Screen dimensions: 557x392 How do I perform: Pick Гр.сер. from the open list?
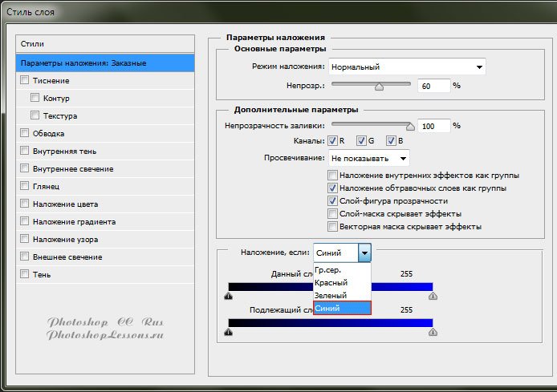(330, 269)
